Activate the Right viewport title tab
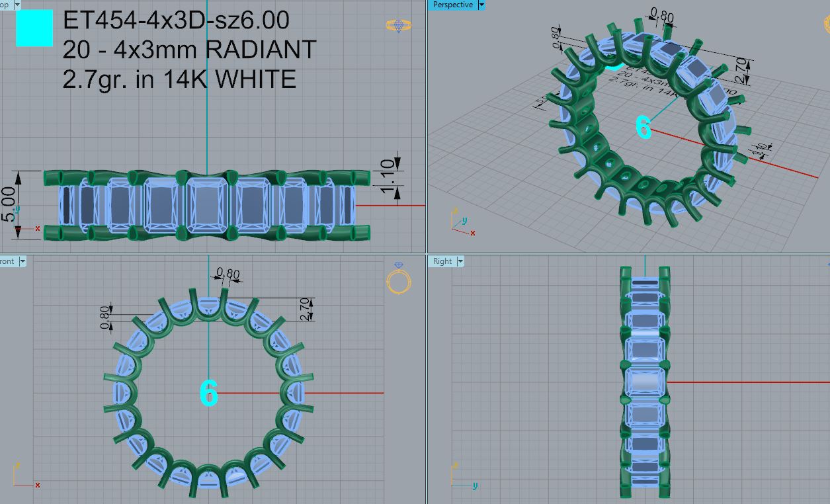 [442, 261]
